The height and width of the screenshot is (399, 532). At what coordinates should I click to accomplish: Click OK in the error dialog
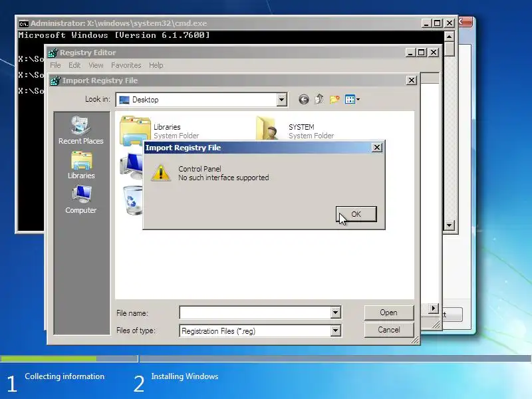click(356, 214)
